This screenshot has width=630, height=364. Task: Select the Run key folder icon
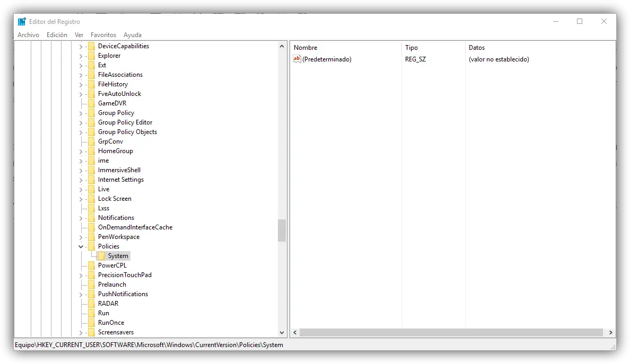[x=91, y=313]
